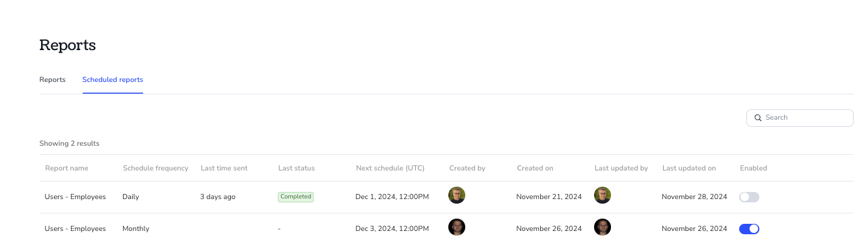Viewport: 868px width, 244px height.
Task: Sort by Next schedule (UTC) header
Action: (390, 168)
